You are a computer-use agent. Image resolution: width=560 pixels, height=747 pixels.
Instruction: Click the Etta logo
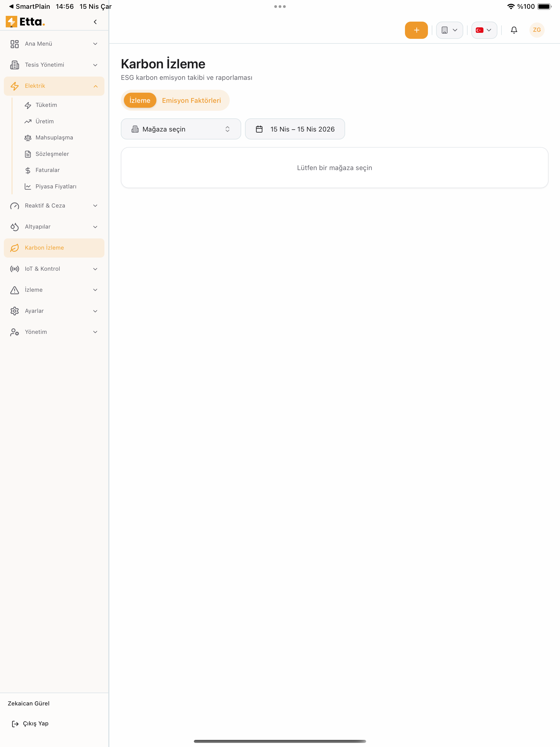[25, 22]
